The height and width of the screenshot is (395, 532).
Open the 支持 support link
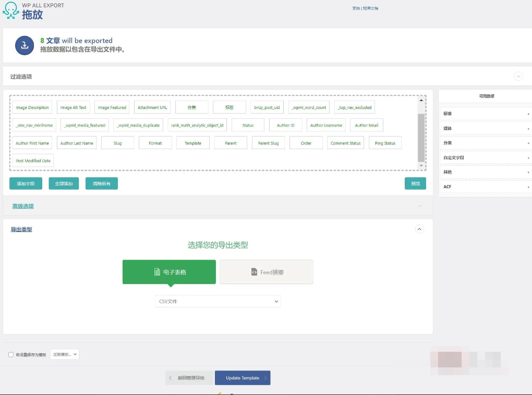point(356,8)
